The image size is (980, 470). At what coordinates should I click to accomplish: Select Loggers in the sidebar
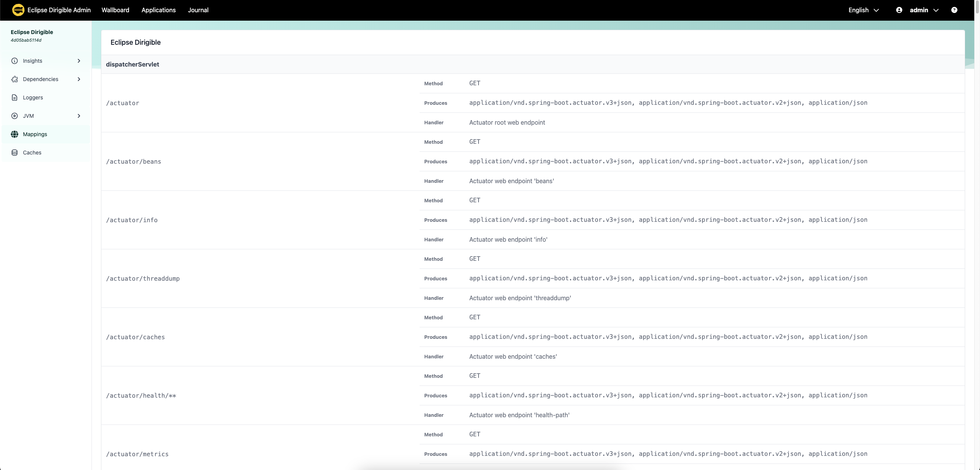pos(46,98)
